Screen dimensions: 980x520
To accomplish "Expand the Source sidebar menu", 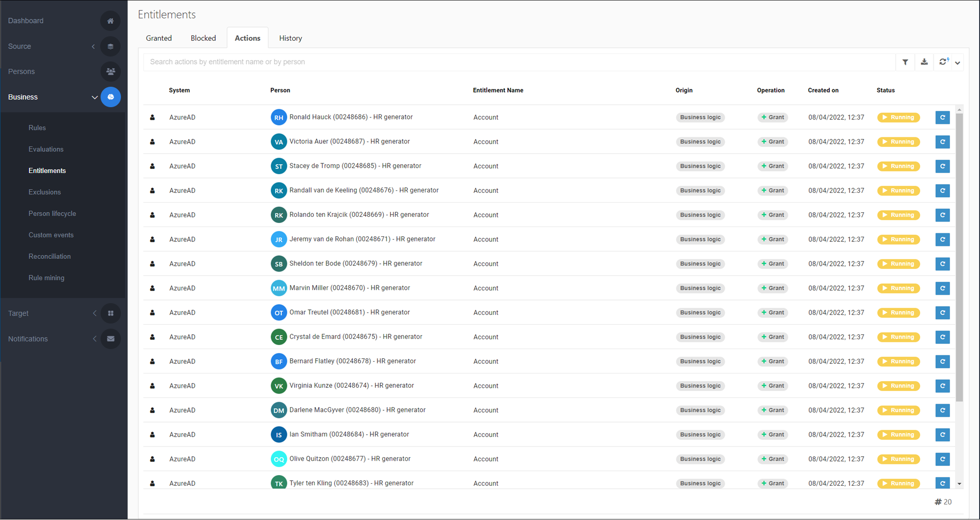I will pos(93,46).
